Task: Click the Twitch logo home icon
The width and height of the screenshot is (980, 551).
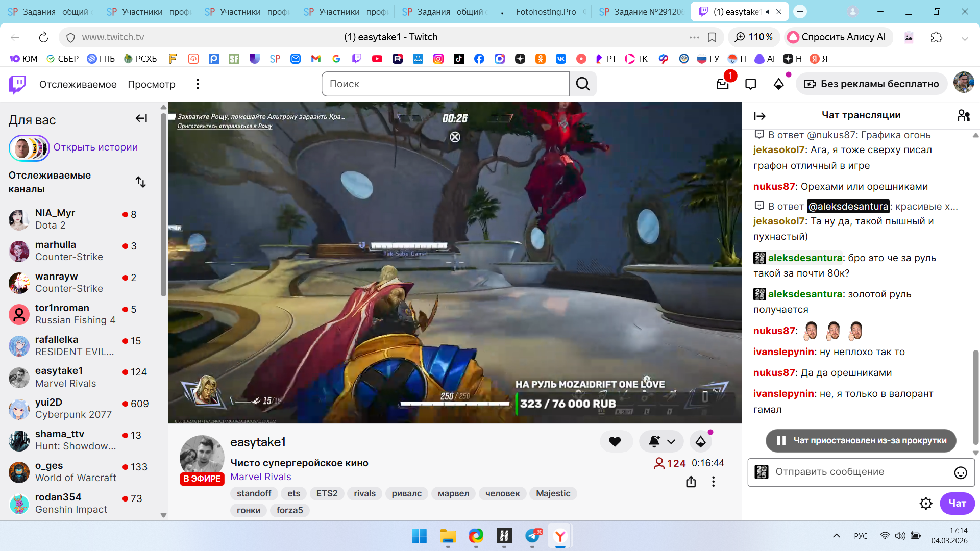Action: pos(17,84)
